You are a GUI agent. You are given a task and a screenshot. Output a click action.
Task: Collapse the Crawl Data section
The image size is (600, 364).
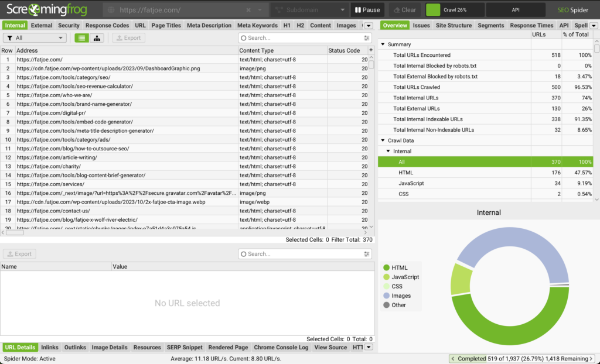(383, 140)
